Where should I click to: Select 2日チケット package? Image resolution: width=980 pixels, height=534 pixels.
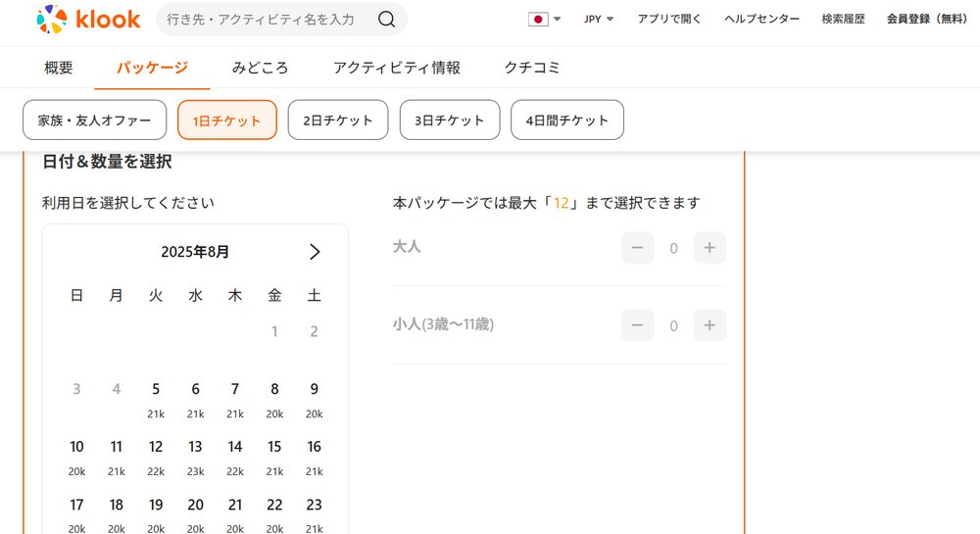point(338,120)
